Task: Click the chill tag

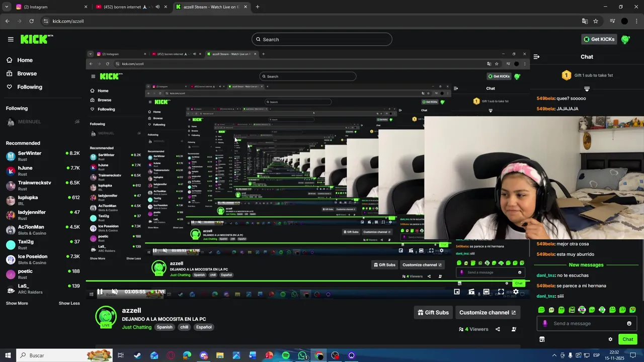Action: coord(184,327)
